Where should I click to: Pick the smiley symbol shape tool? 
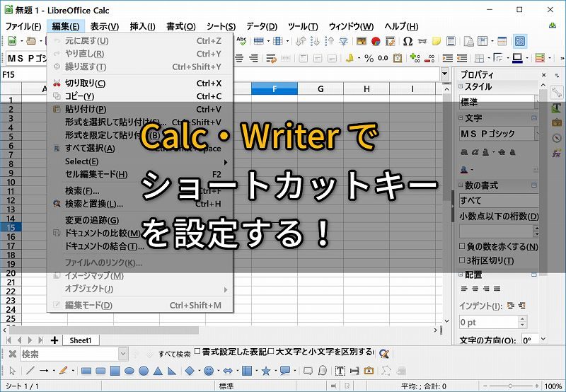pos(209,371)
